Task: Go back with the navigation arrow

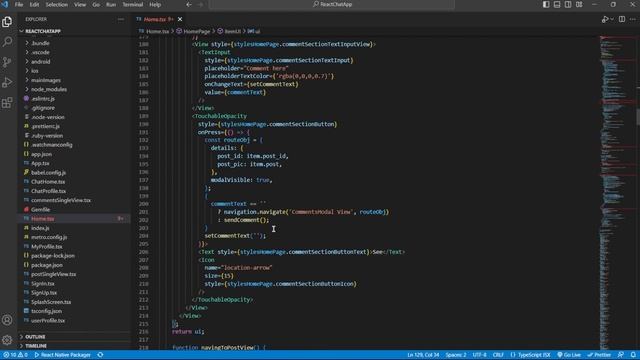Action: [189, 4]
